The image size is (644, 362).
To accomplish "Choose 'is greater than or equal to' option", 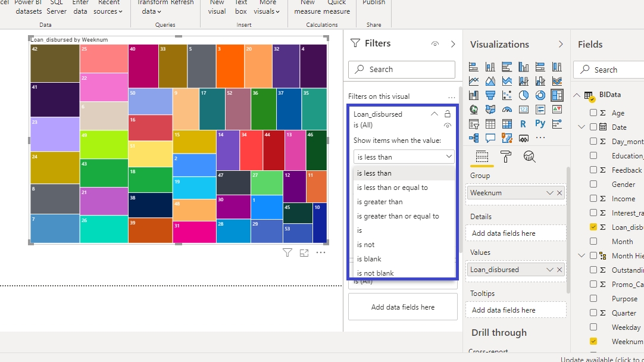I will pos(398,216).
